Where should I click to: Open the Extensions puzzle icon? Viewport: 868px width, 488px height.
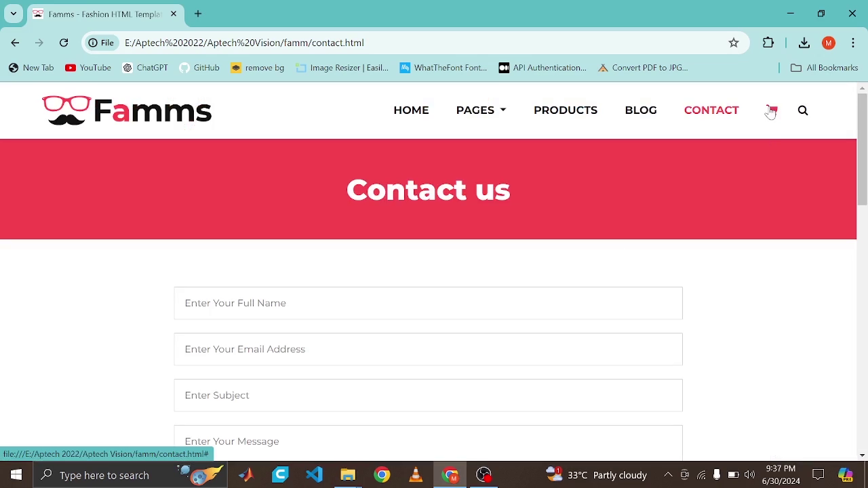(x=768, y=43)
